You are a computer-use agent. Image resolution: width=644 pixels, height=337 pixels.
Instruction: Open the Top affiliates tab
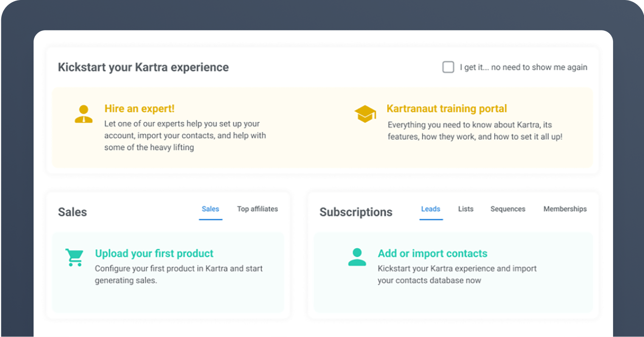[257, 209]
